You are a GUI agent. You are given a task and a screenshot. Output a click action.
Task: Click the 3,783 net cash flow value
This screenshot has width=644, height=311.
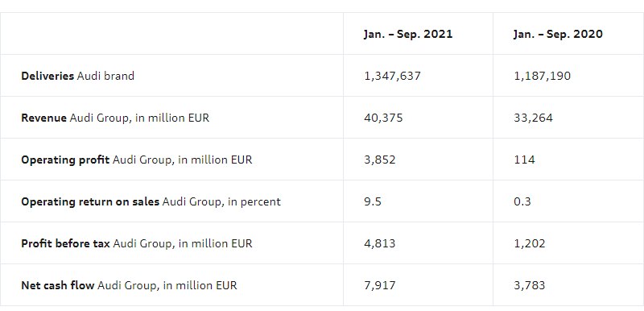pyautogui.click(x=530, y=285)
